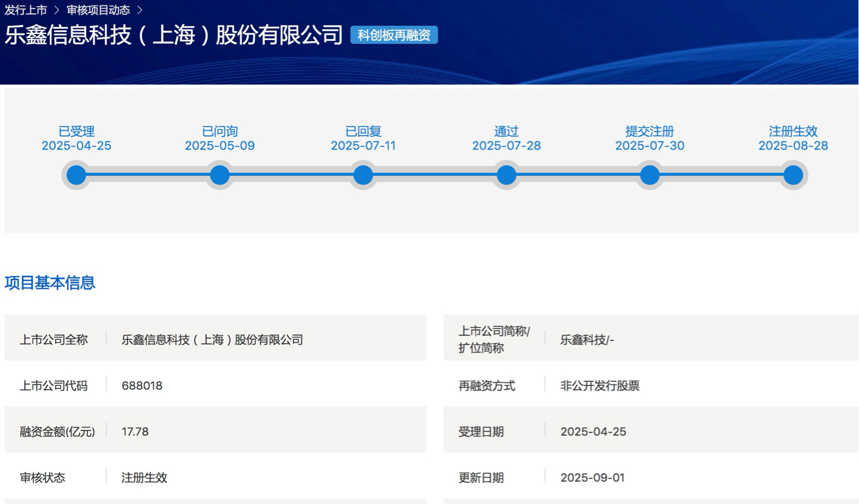Click the 注册生效 timeline node circle
859x504 pixels.
793,175
